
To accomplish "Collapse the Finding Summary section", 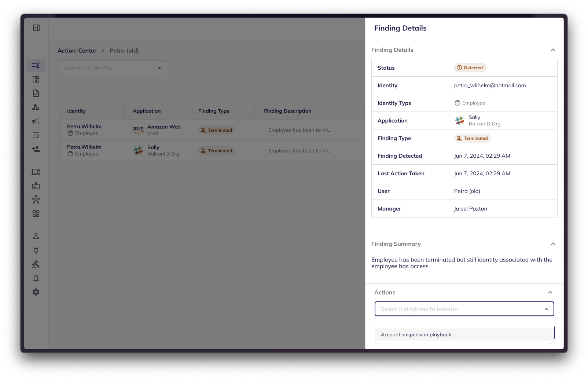I will [x=553, y=244].
